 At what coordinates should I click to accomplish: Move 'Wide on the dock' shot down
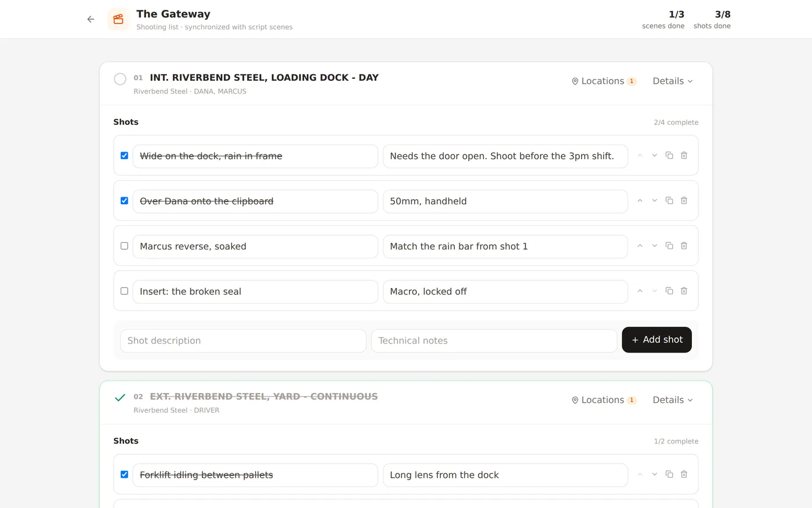tap(654, 156)
